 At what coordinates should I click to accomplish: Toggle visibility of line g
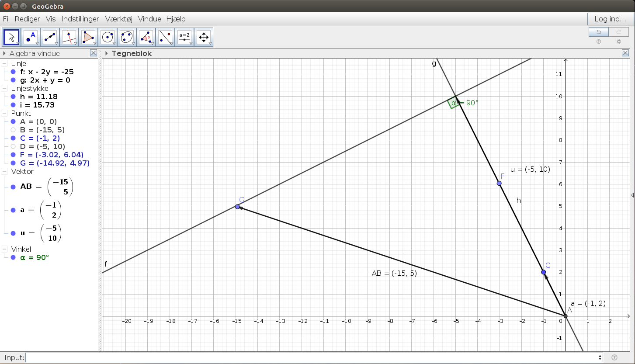[13, 80]
